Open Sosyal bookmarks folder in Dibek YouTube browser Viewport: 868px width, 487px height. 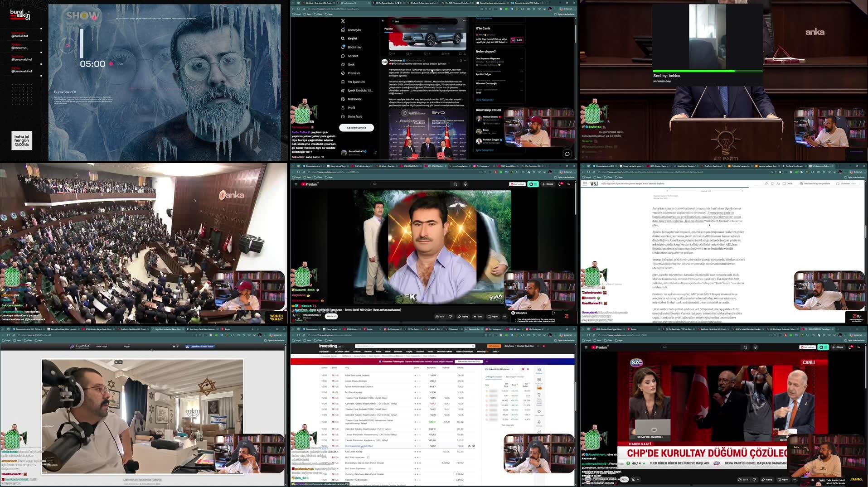coord(297,178)
